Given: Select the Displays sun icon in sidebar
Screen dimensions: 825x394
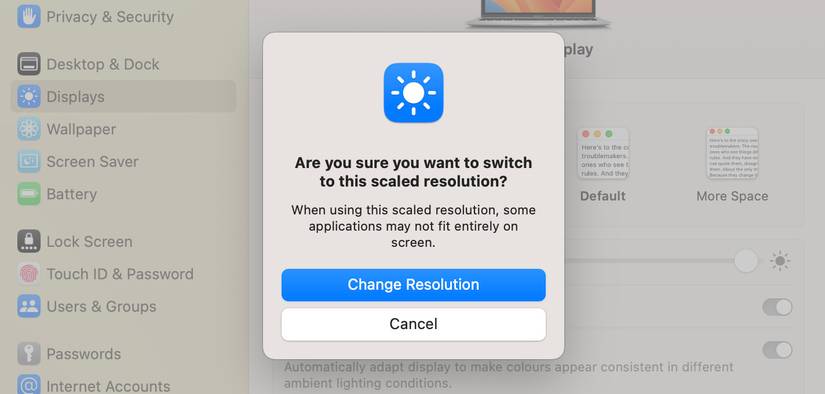Looking at the screenshot, I should coord(28,97).
